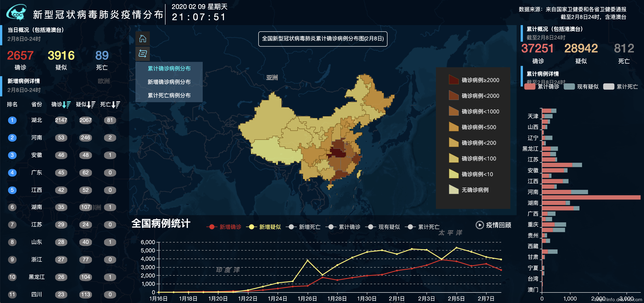644x303 pixels.
Task: Toggle 累计死亡 series in line chart legend
Action: point(422,227)
